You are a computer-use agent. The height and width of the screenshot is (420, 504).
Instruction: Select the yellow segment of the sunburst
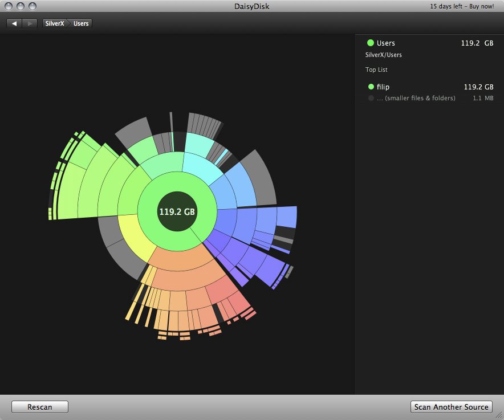click(x=135, y=234)
